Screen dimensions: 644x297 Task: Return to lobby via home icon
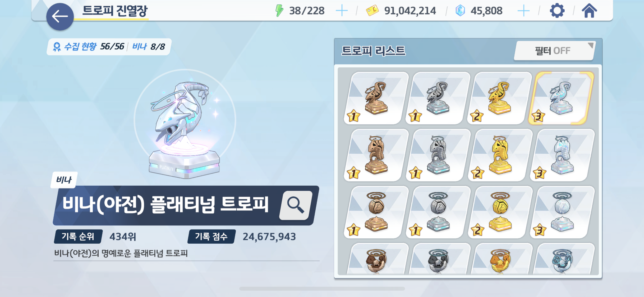[x=589, y=11]
